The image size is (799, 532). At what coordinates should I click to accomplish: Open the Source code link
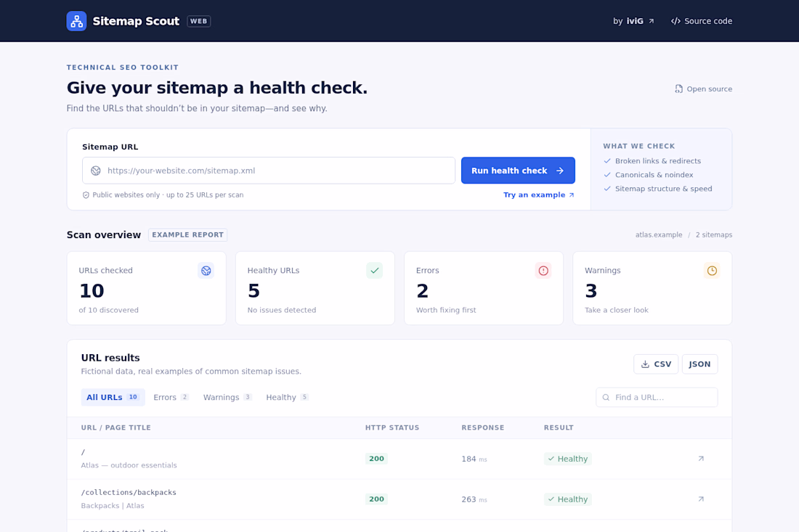point(702,21)
